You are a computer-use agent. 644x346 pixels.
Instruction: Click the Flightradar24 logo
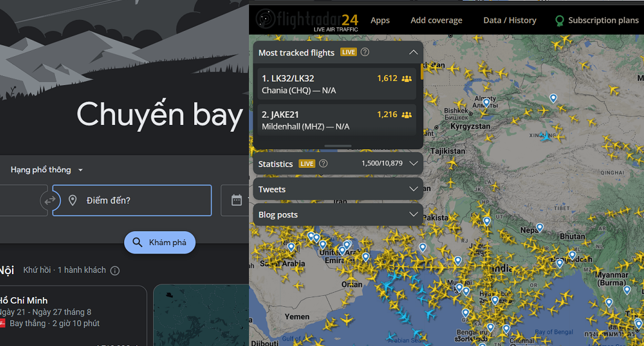[x=307, y=20]
